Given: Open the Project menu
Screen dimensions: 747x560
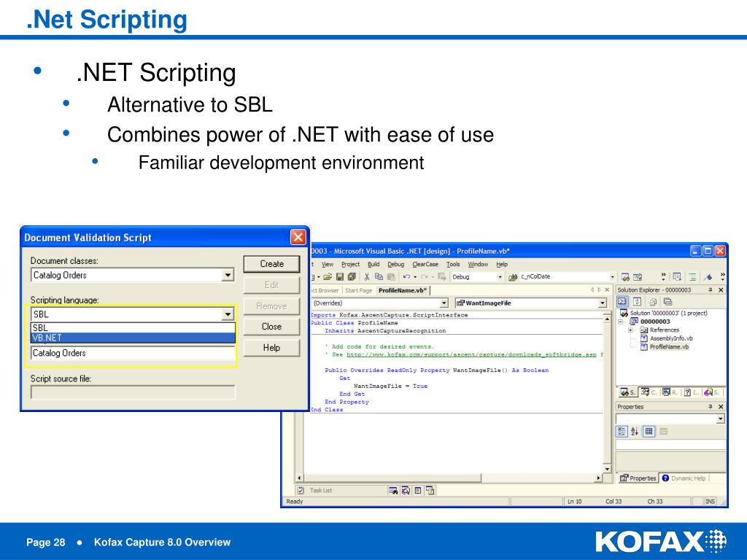Looking at the screenshot, I should [x=350, y=264].
